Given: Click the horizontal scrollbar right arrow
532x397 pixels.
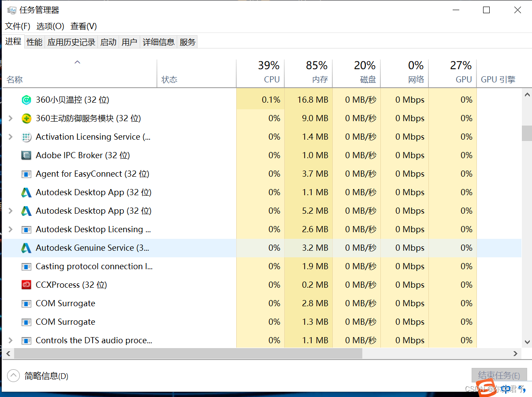Looking at the screenshot, I should coord(516,353).
